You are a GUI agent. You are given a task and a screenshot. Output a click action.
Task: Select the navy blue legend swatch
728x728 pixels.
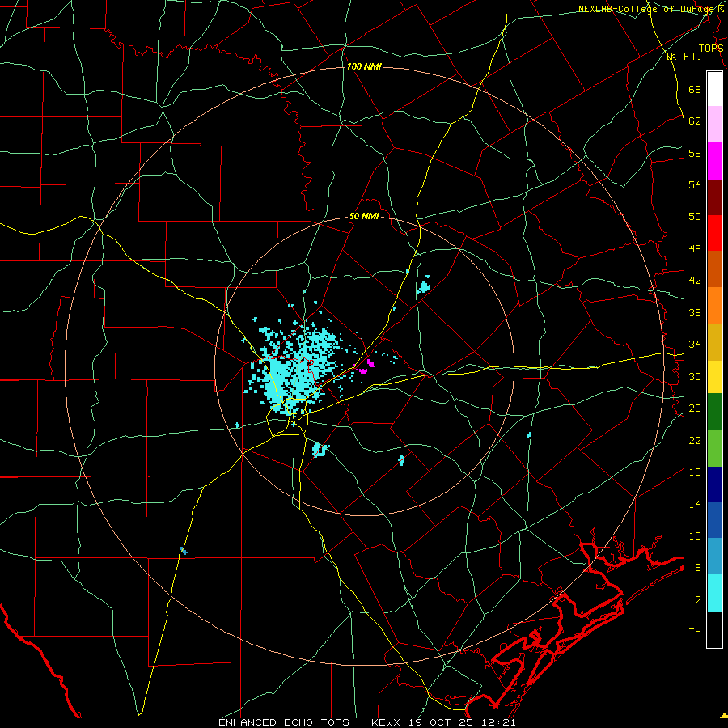click(x=714, y=485)
